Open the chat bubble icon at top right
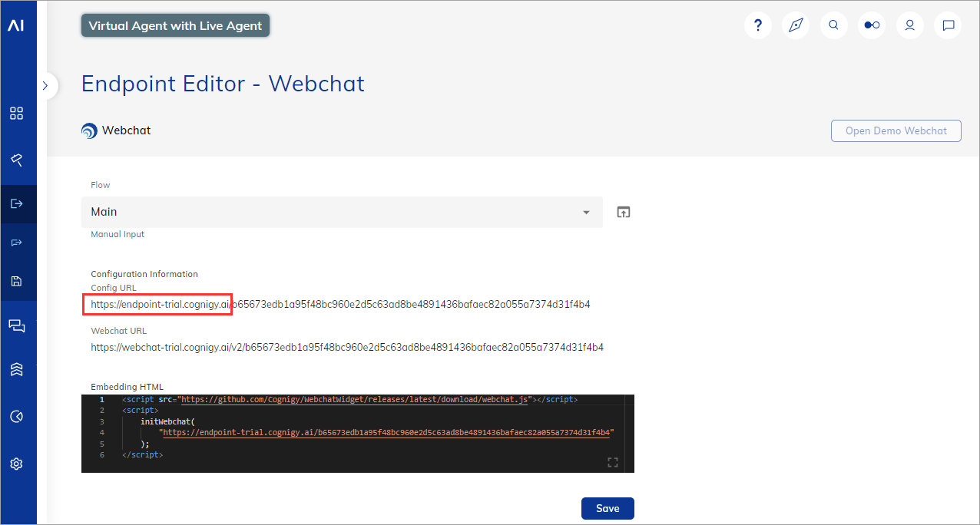The height and width of the screenshot is (525, 980). 949,25
